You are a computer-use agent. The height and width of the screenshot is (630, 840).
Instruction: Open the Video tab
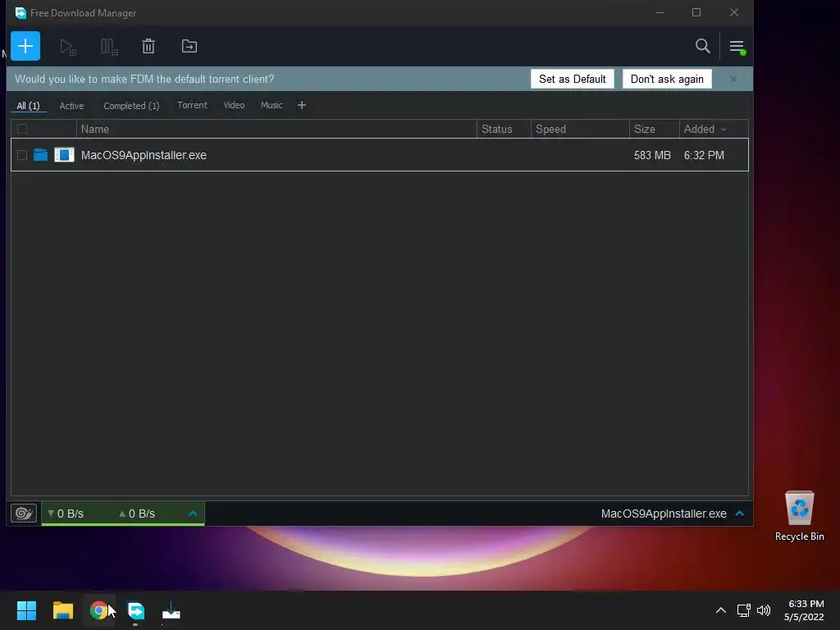click(234, 105)
